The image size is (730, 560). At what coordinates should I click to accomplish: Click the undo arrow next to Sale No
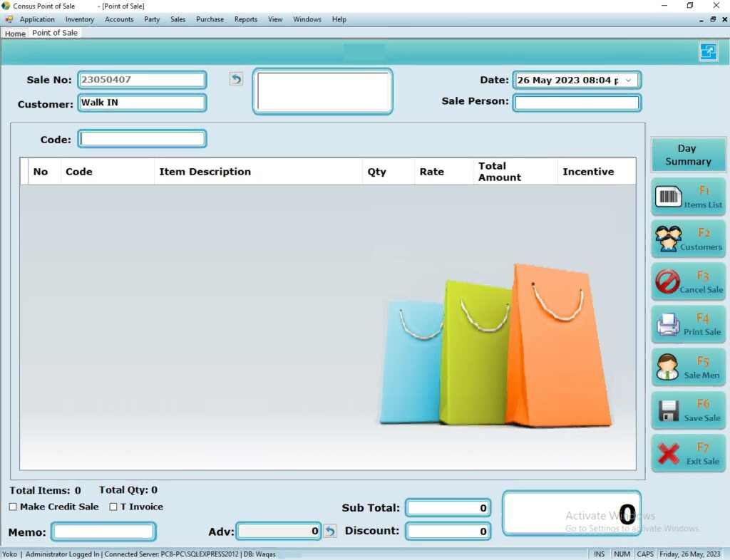click(x=236, y=79)
